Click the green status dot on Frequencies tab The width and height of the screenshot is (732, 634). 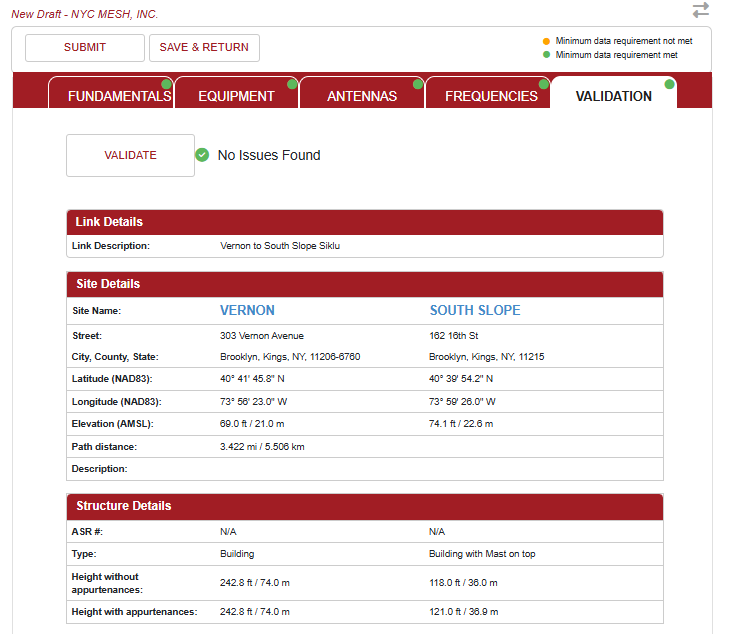(545, 83)
